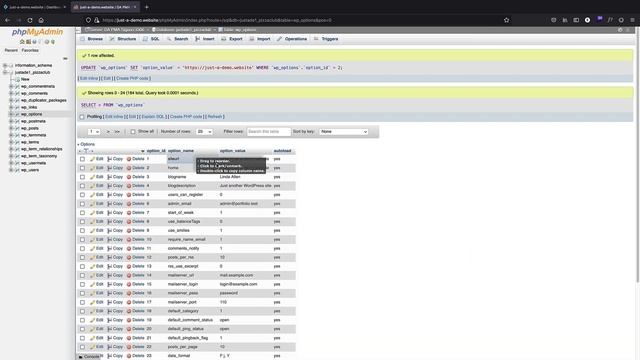The width and height of the screenshot is (640, 360).
Task: Toggle the Show all checkbox
Action: coord(133,132)
